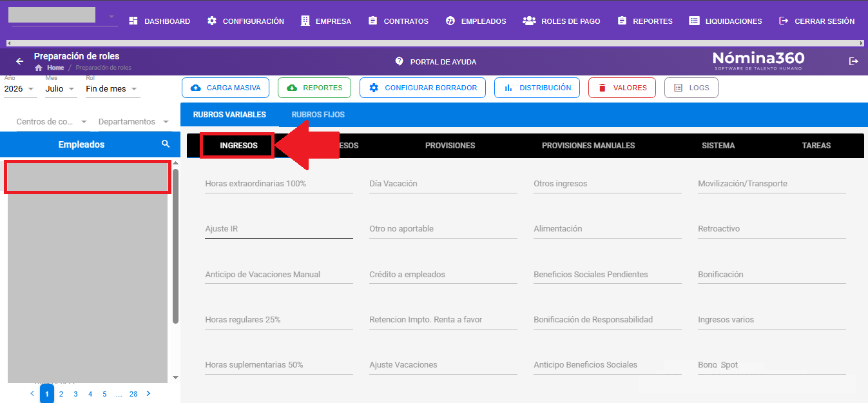Open the Dashboard menu item
Screen dimensions: 868x403
pos(159,21)
